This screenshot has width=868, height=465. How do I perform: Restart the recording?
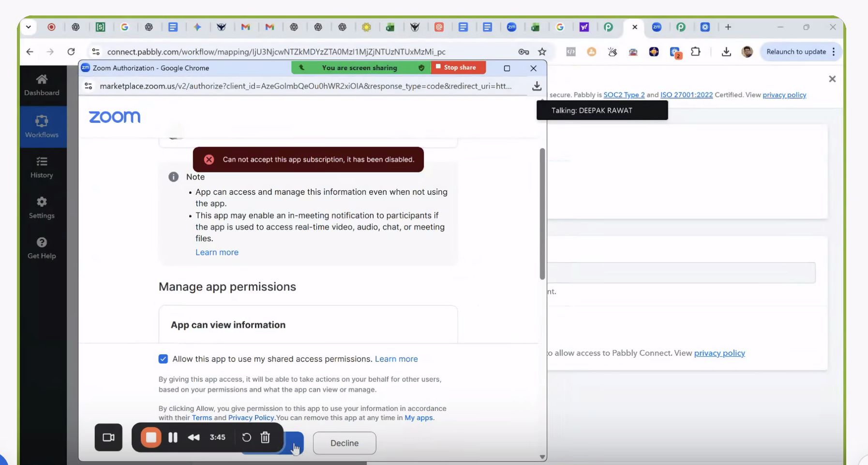246,437
